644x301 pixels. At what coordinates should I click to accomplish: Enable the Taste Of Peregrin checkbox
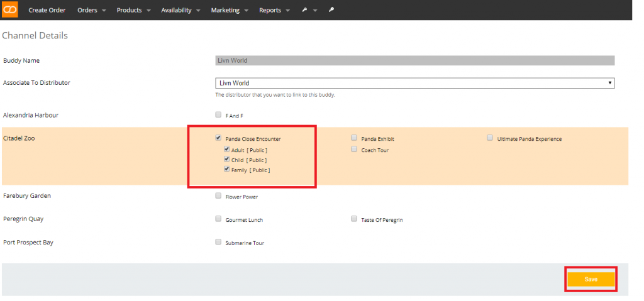coord(354,219)
